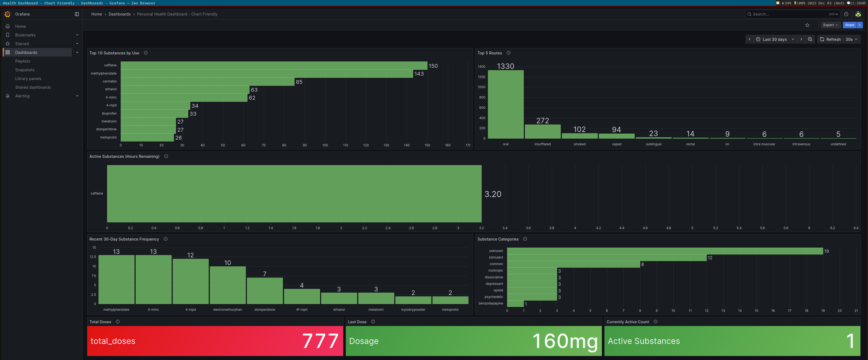This screenshot has height=360, width=868.
Task: Expand the Bookmarks sidebar section
Action: tap(77, 35)
